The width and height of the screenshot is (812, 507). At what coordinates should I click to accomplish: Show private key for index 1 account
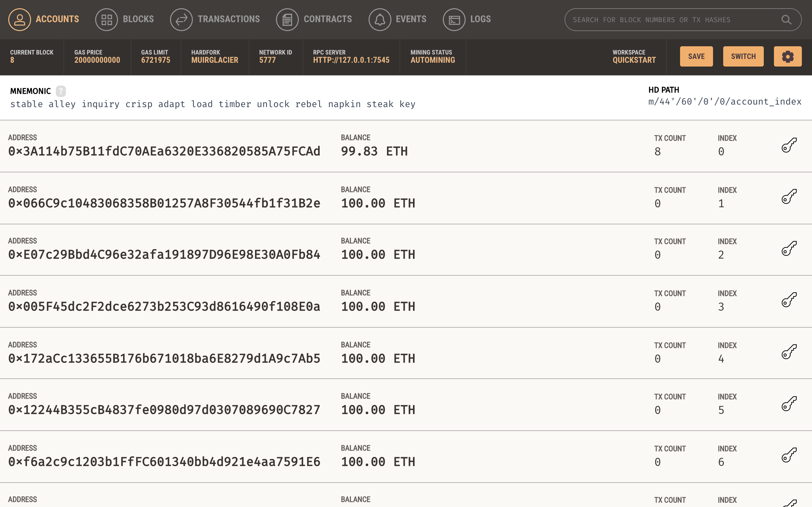[x=789, y=197]
